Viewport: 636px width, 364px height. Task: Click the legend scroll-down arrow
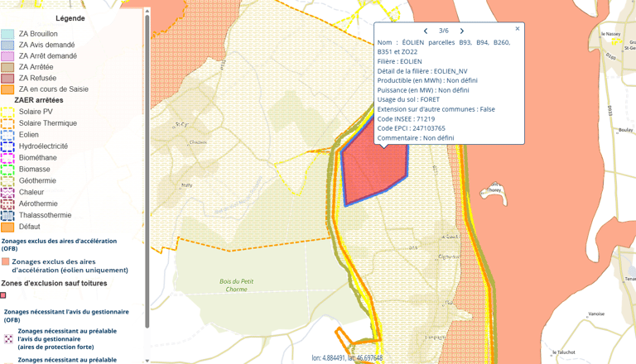147,361
